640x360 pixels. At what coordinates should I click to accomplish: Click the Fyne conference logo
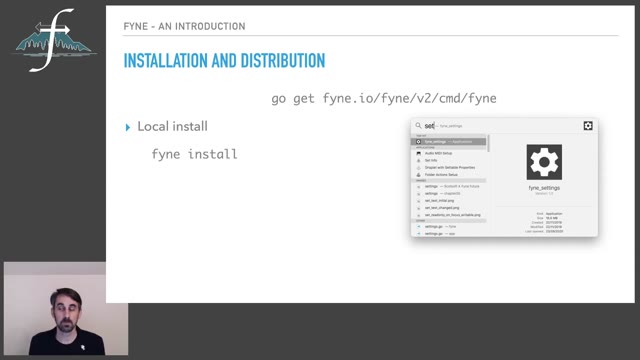click(x=54, y=40)
